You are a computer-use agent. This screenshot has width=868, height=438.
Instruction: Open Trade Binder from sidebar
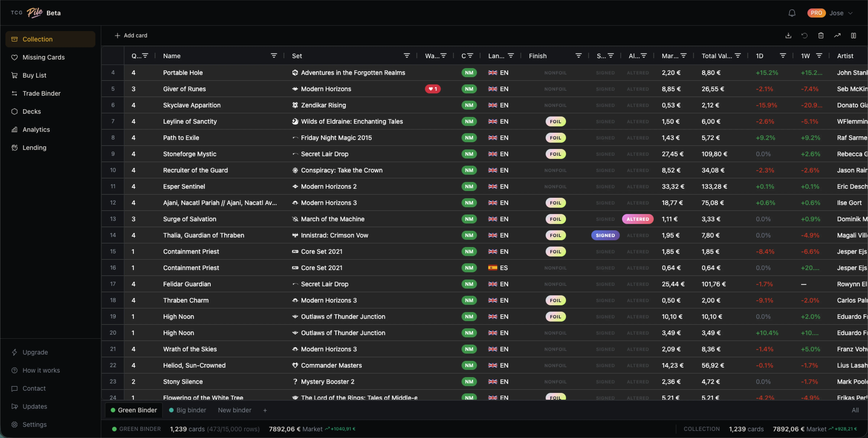pos(41,94)
